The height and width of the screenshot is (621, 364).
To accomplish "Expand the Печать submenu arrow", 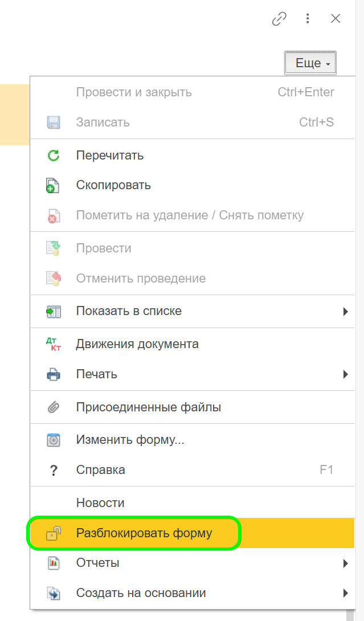I will [345, 374].
